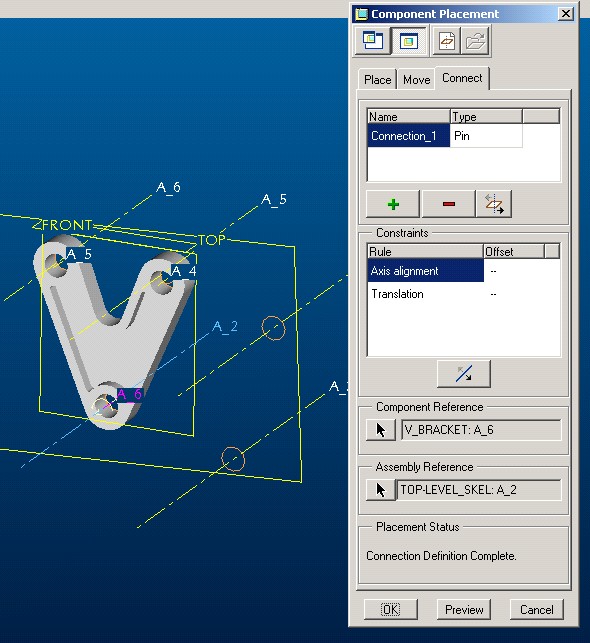Select the Connection_1 row
Image resolution: width=590 pixels, height=643 pixels.
coord(408,136)
